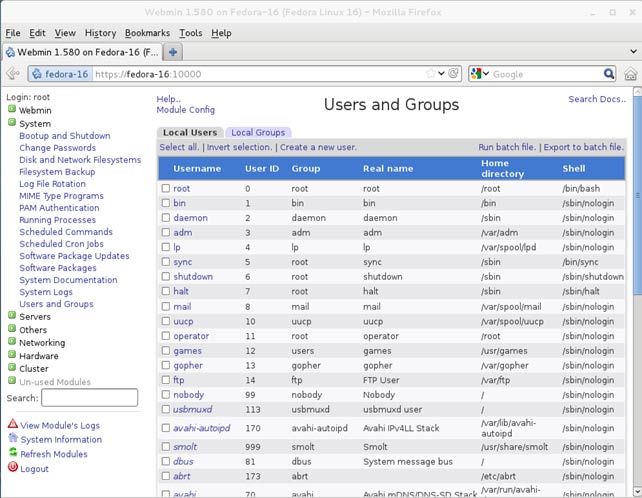Open the Search Docs link

(x=597, y=99)
